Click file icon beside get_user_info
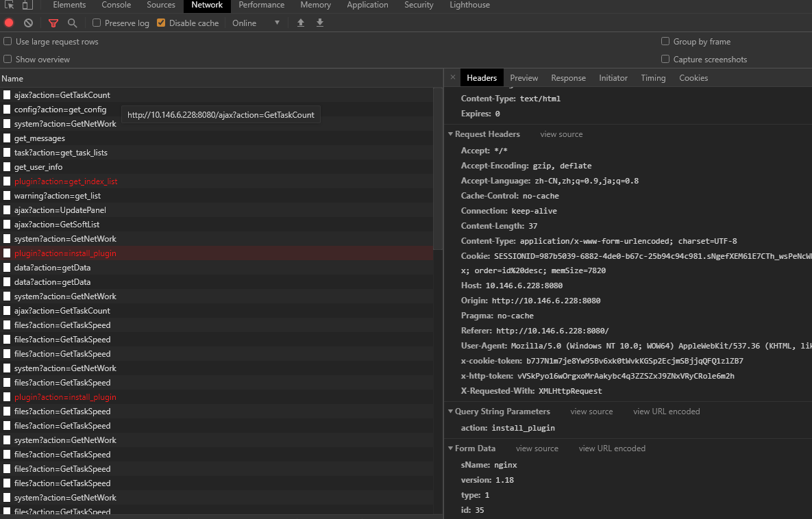The width and height of the screenshot is (812, 519). click(7, 166)
